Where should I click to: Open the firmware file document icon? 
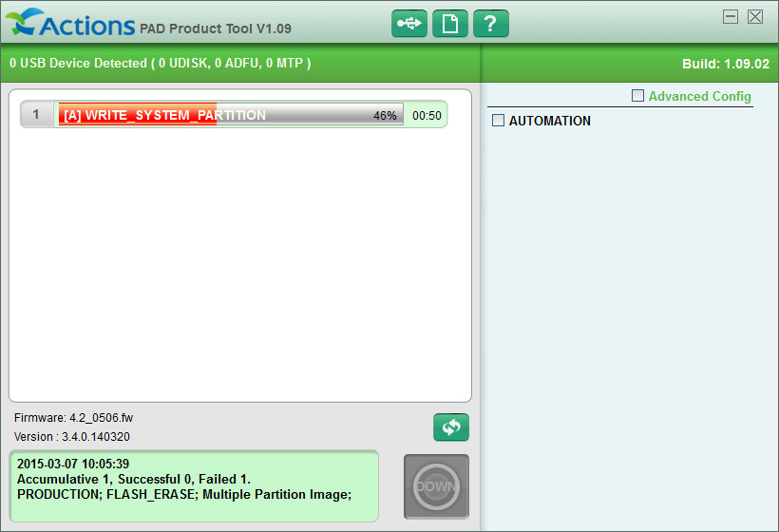[x=450, y=24]
